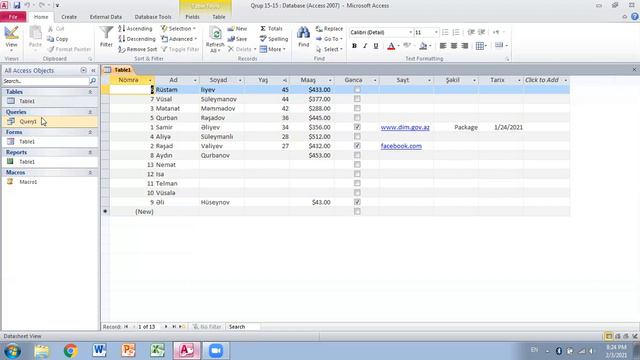640x360 pixels.
Task: Collapse the Tables group
Action: tap(90, 92)
